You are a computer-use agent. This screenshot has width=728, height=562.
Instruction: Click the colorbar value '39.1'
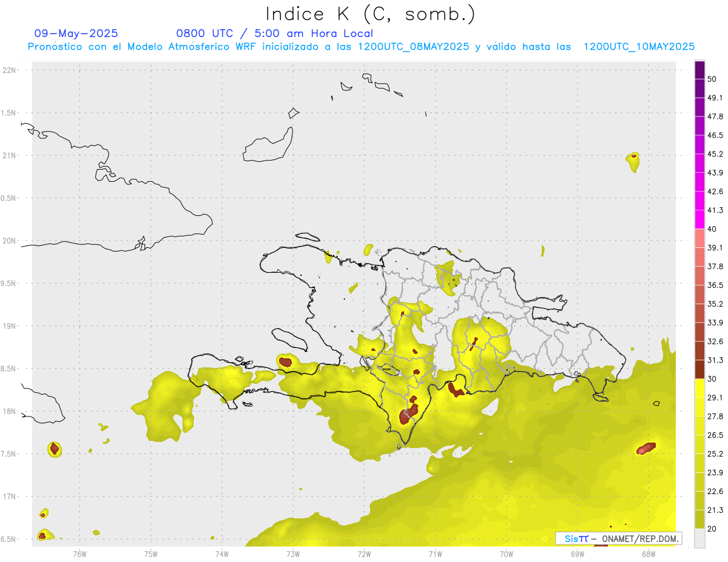(715, 247)
